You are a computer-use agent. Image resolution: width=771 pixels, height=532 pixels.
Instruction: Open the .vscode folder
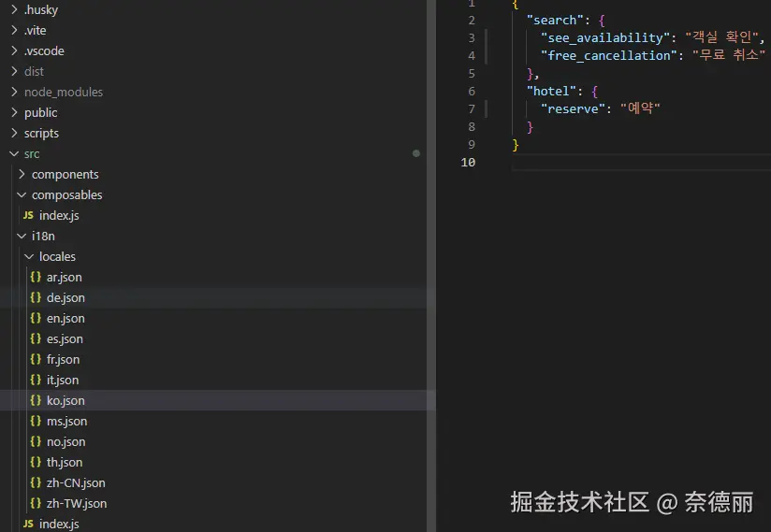tap(44, 50)
